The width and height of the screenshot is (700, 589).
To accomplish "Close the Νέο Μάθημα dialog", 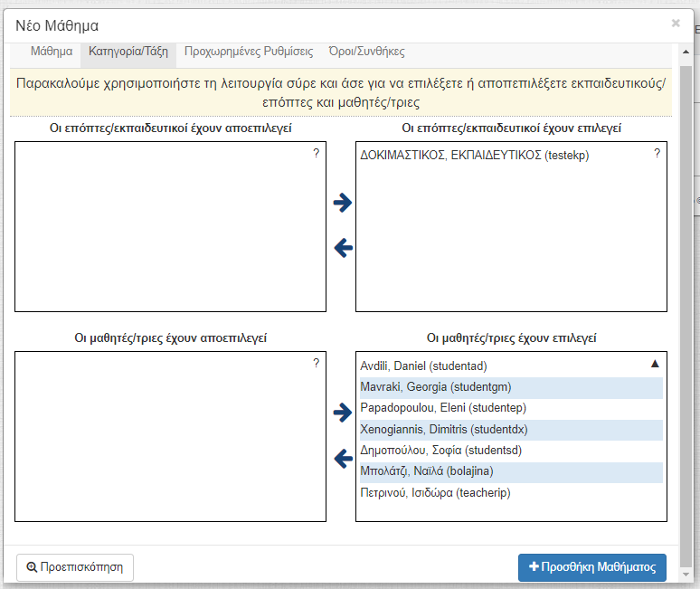I will (x=676, y=24).
